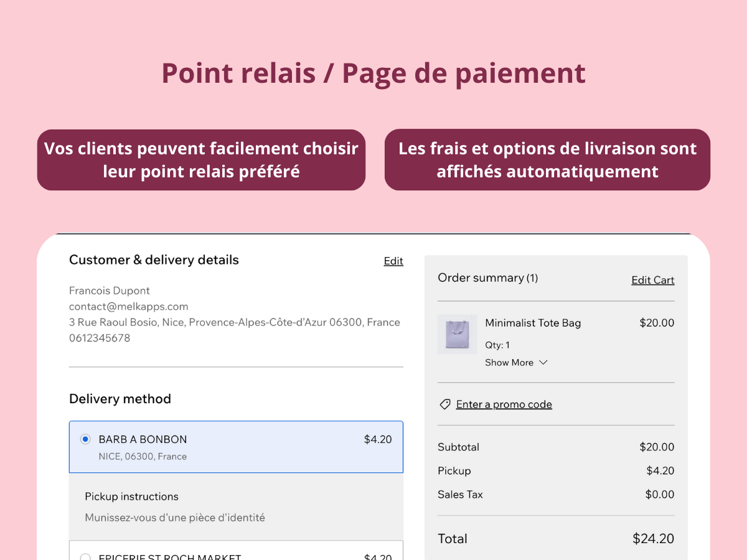747x560 pixels.
Task: Click the 'Vos clients peuvent facilement choisir' banner
Action: 201,160
